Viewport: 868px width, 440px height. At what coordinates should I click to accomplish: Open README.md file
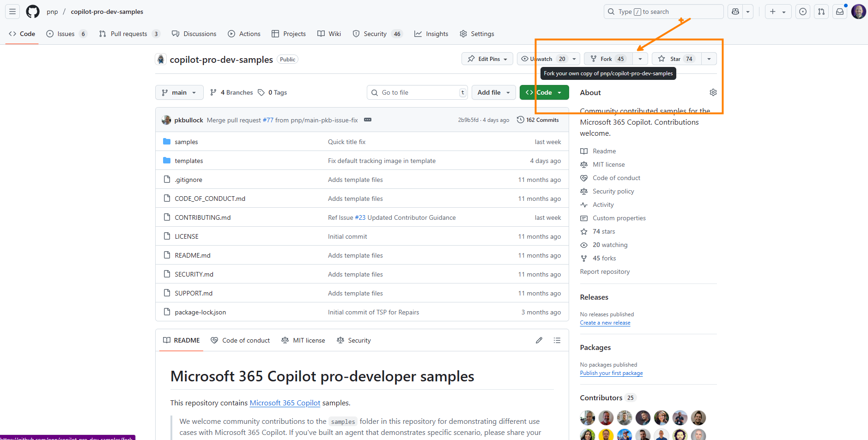(193, 255)
